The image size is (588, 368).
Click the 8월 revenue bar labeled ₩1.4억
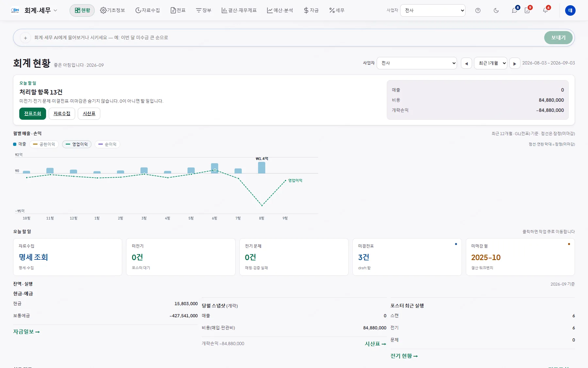point(262,167)
